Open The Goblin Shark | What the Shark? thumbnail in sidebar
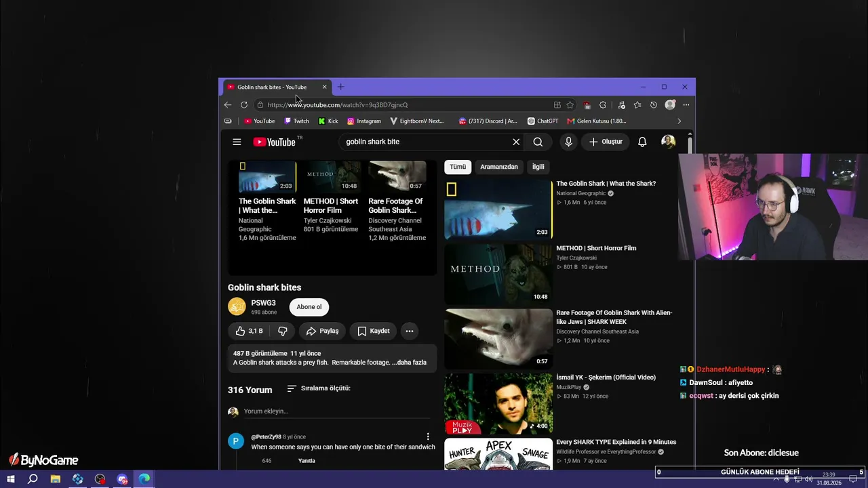This screenshot has width=868, height=488. pos(498,209)
